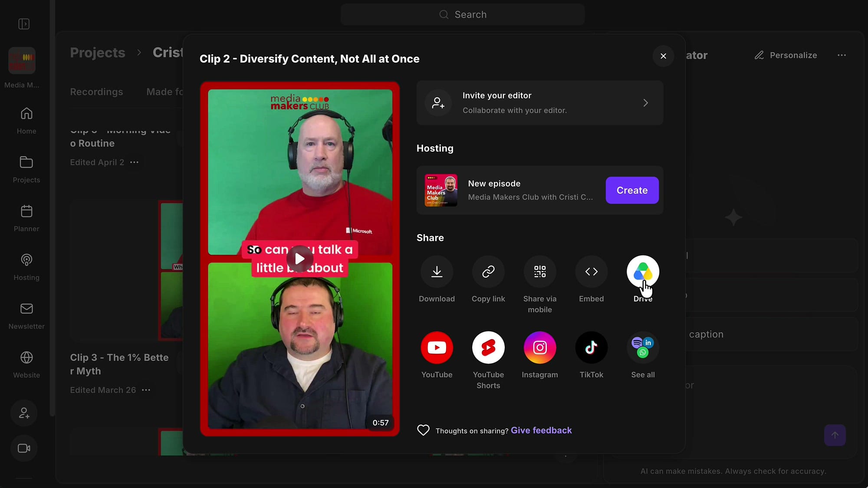
Task: Share clip to YouTube
Action: click(437, 347)
